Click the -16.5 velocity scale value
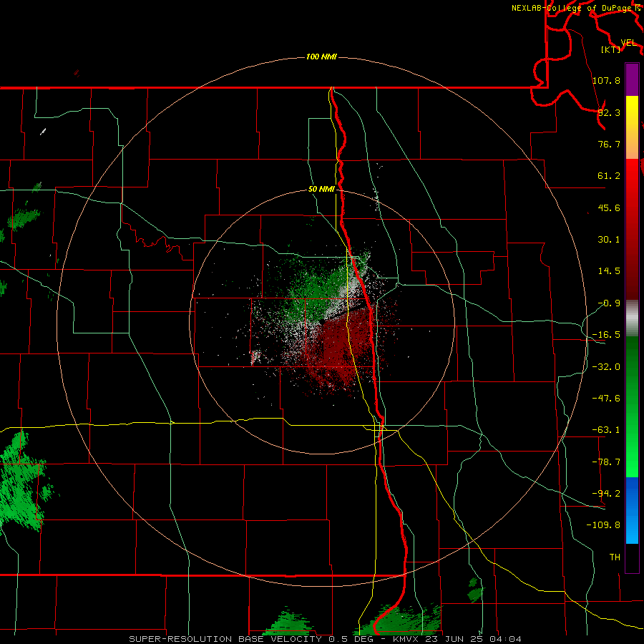The width and height of the screenshot is (644, 644). coord(606,335)
